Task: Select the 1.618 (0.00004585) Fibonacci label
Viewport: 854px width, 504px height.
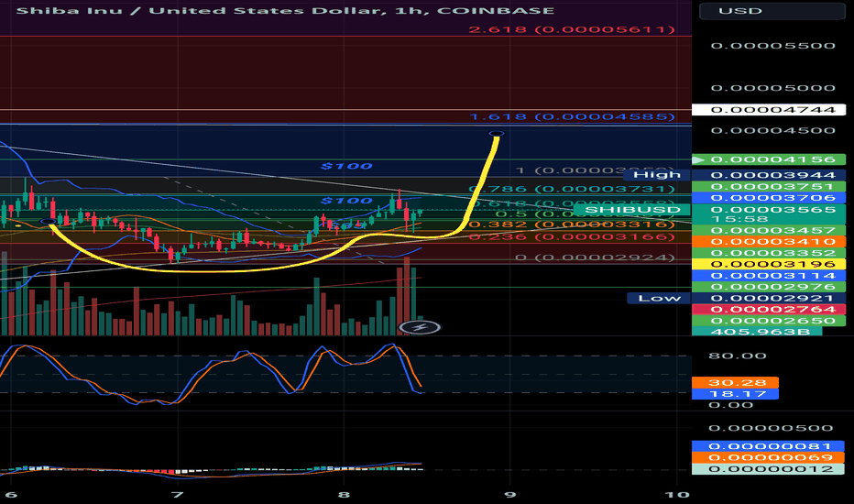Action: 572,117
